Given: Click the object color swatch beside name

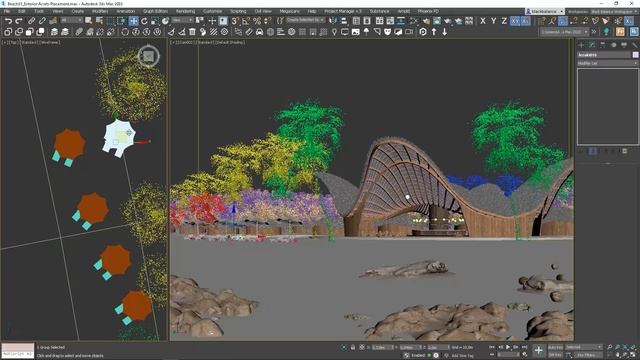Looking at the screenshot, I should [x=635, y=55].
